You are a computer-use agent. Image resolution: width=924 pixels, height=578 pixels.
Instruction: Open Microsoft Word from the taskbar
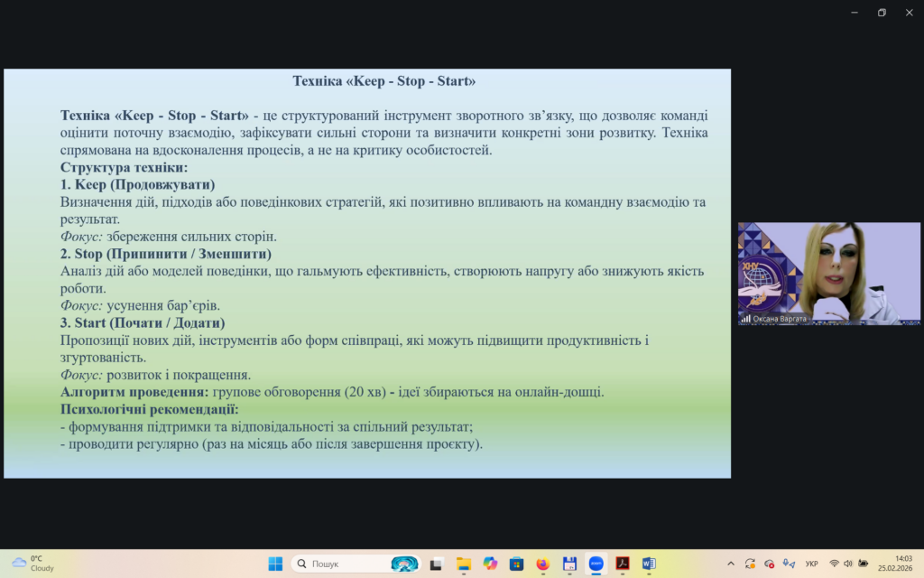pos(648,564)
